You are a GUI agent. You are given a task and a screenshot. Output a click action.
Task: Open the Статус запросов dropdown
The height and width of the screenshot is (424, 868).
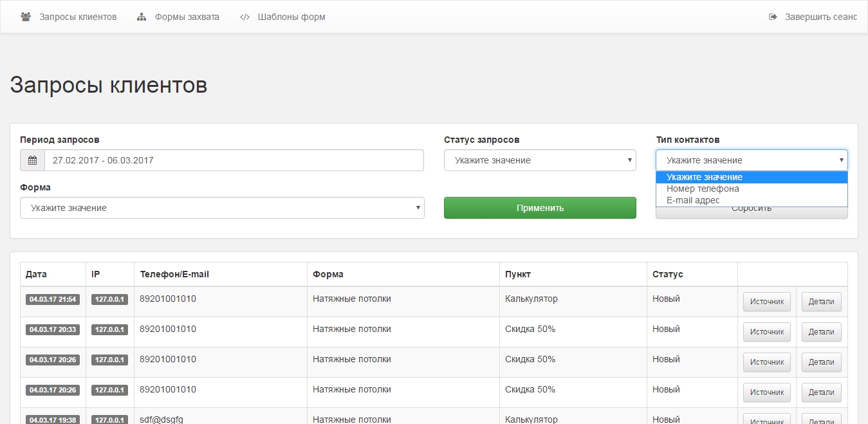click(x=539, y=160)
